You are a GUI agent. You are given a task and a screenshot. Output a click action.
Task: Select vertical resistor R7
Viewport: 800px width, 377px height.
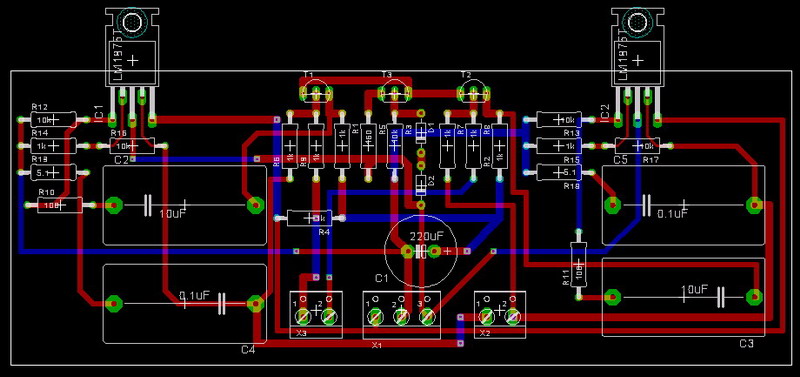pos(447,146)
